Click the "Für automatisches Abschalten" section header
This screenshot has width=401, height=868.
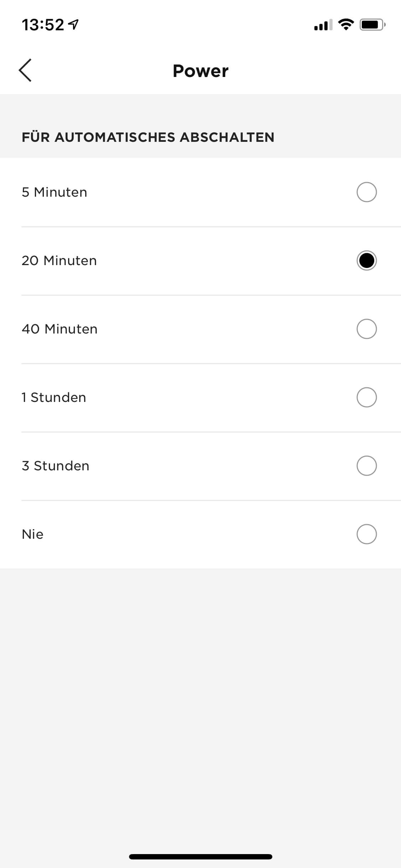pyautogui.click(x=148, y=137)
